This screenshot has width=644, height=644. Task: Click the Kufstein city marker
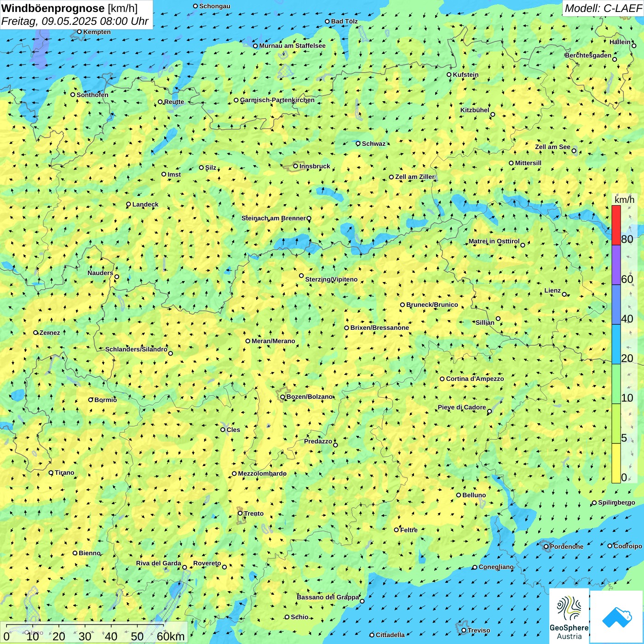pos(449,75)
